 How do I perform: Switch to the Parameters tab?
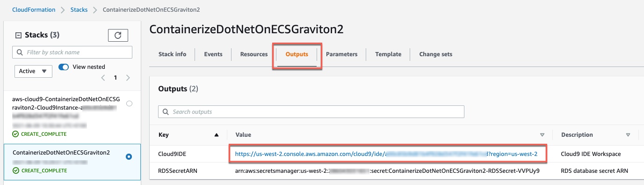tap(341, 54)
